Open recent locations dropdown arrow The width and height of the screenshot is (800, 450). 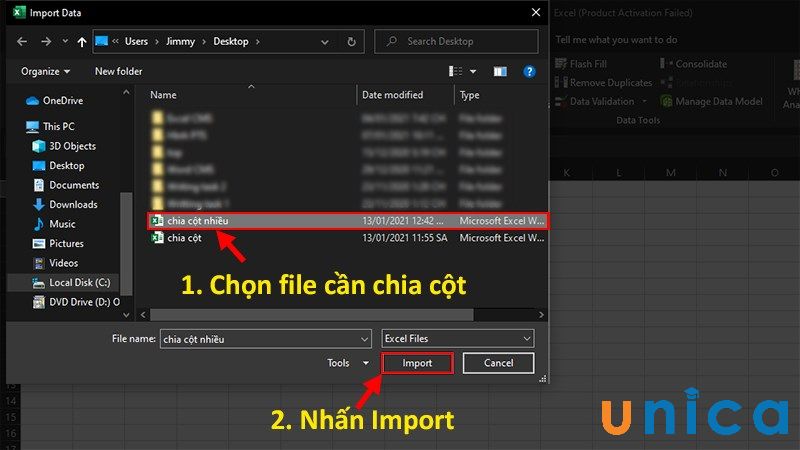point(65,41)
